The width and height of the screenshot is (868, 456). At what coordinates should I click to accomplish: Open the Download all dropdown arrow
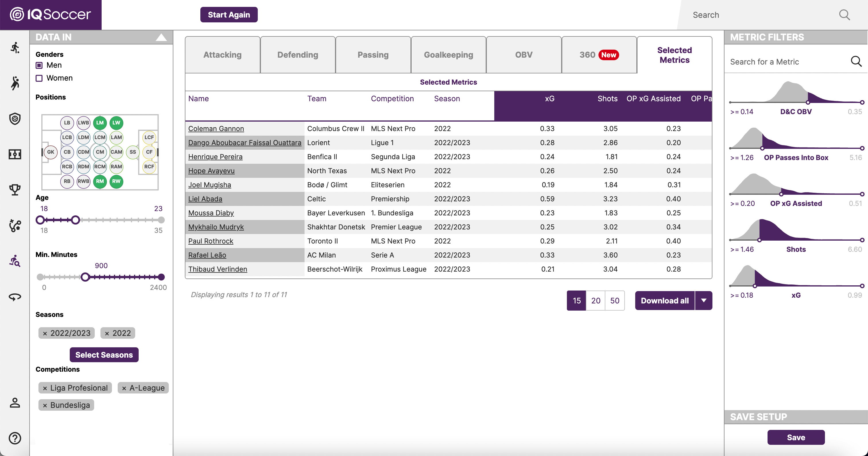[x=704, y=300]
